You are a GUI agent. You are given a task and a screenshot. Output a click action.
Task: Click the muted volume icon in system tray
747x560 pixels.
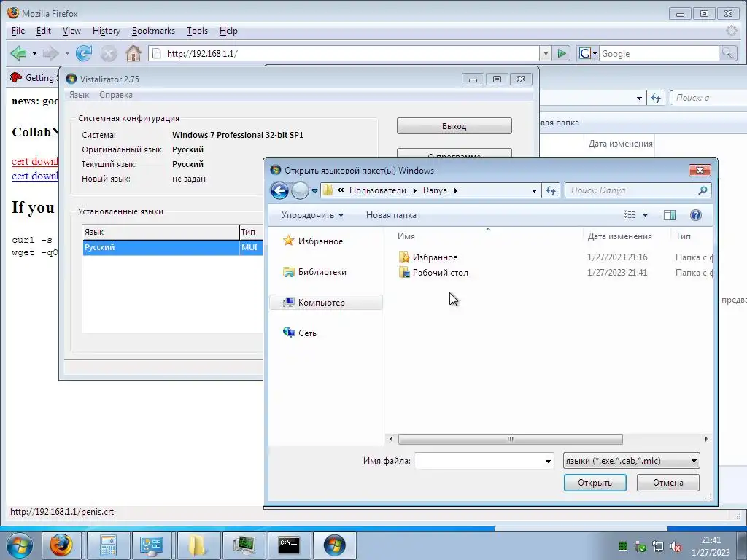point(675,547)
